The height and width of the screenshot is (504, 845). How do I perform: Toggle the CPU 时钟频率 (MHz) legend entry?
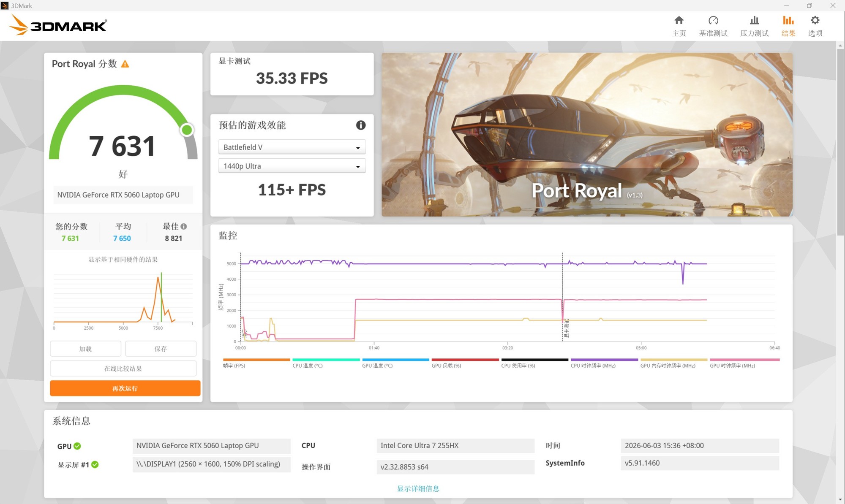click(604, 363)
